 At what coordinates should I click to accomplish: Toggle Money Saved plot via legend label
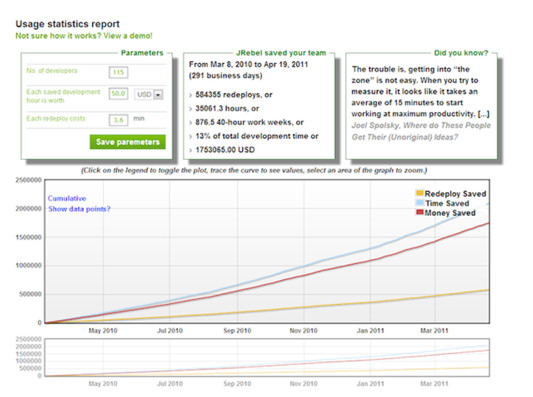tap(450, 213)
